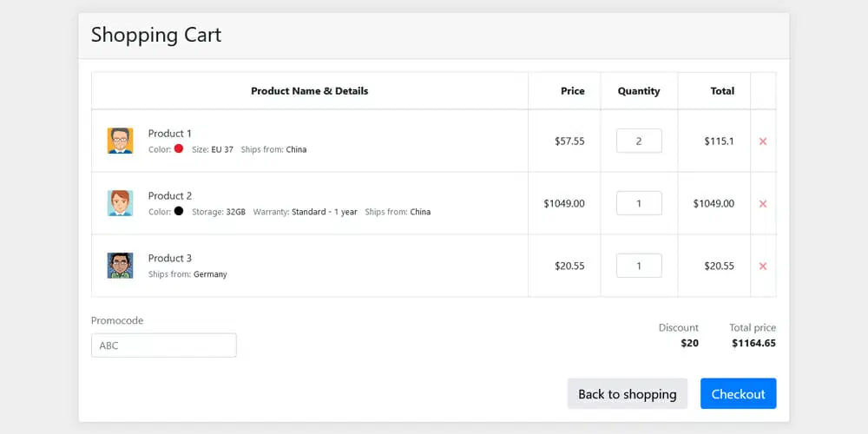Open the Product 3 name link

170,259
